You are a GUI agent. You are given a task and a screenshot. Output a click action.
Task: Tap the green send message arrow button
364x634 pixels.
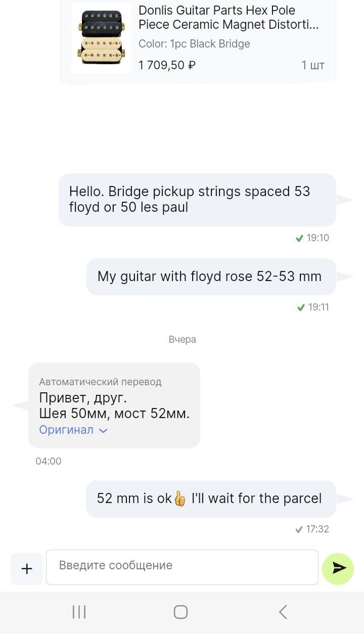(338, 569)
